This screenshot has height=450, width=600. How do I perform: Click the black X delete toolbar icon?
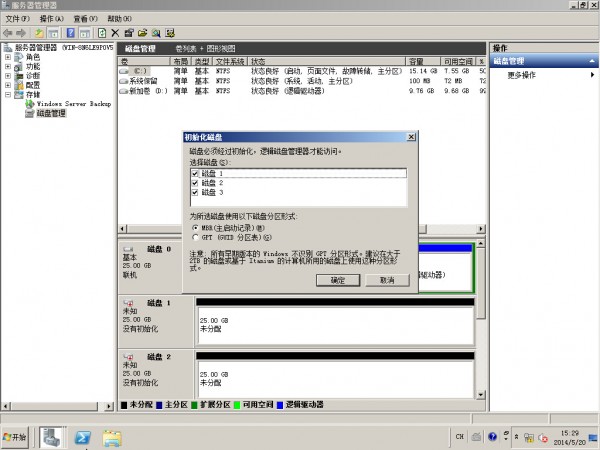point(115,33)
